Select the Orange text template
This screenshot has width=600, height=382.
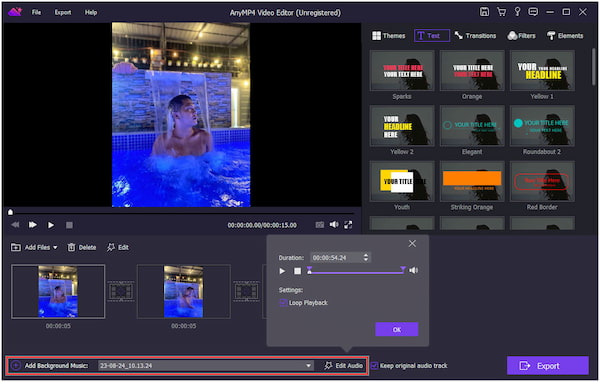(472, 70)
